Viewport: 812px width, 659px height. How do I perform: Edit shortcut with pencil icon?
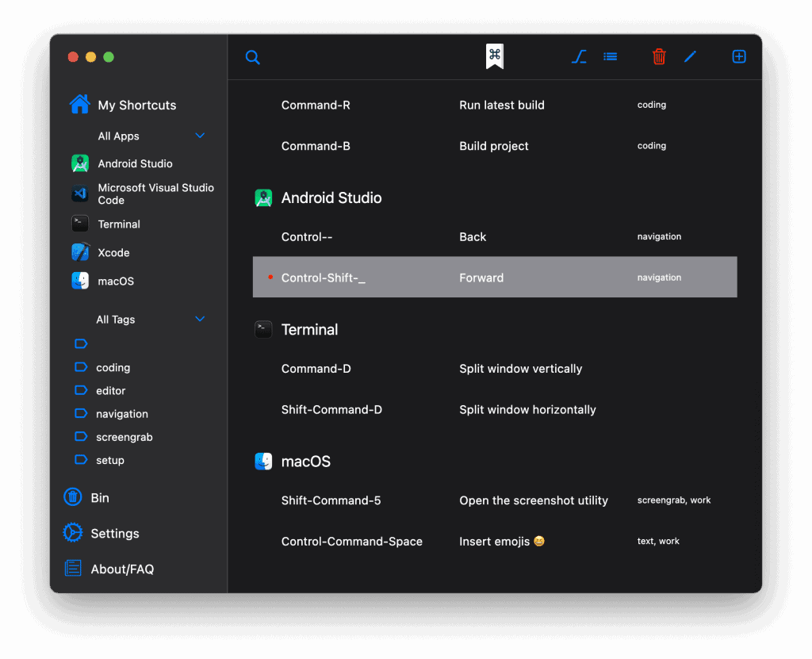tap(690, 56)
